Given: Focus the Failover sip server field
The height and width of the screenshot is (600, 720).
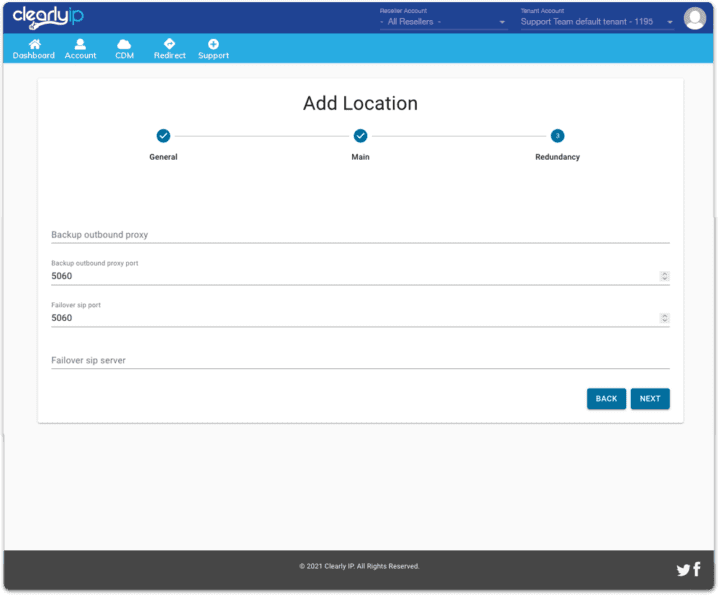Looking at the screenshot, I should pos(360,360).
